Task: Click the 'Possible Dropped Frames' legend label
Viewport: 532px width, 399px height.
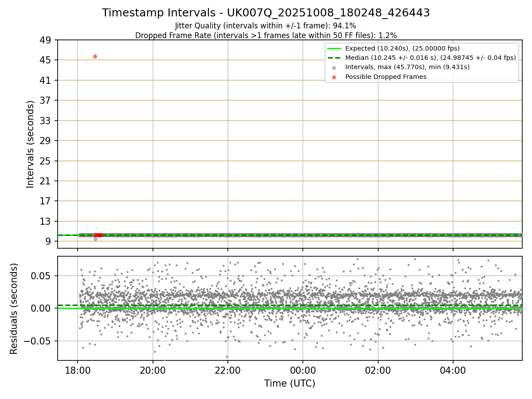Action: (386, 77)
